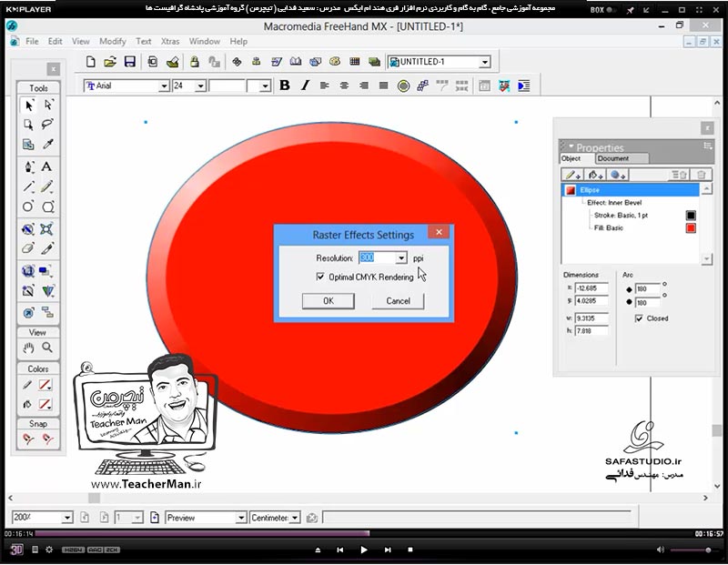The height and width of the screenshot is (565, 728).
Task: Open the Modify menu
Action: tap(112, 41)
